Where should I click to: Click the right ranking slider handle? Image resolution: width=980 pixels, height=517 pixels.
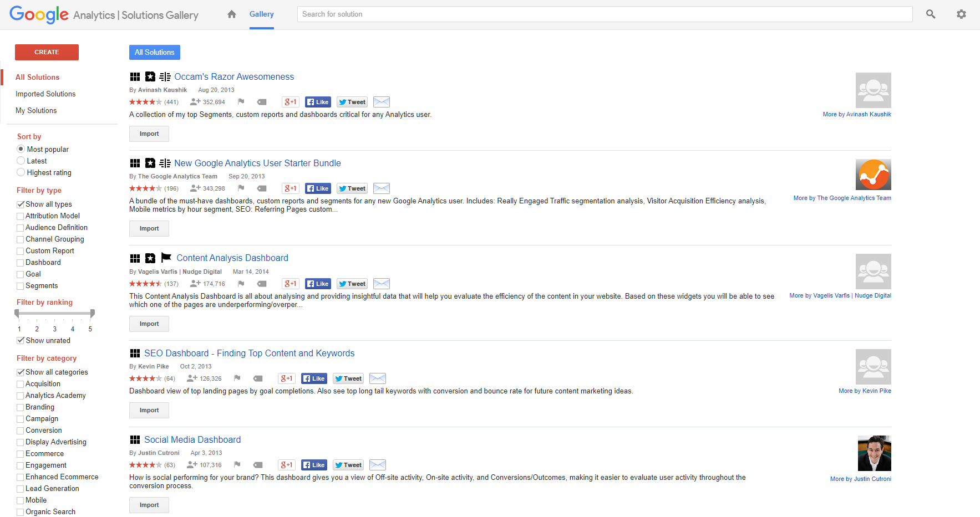tap(93, 314)
